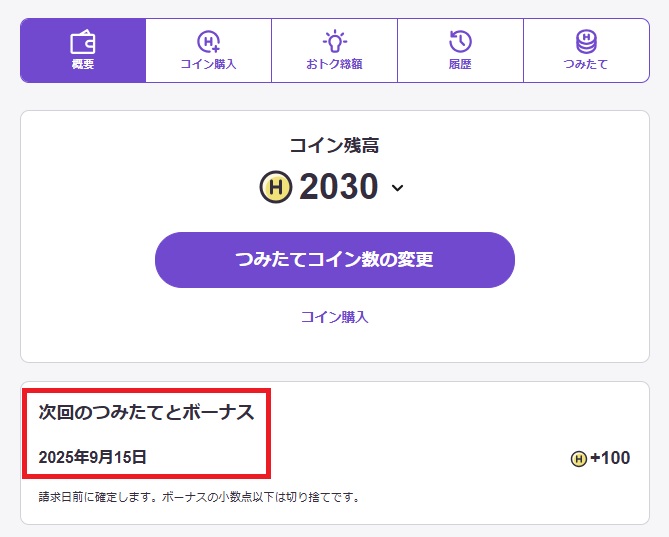Click the wallet icon on 概要 tab

[x=83, y=42]
